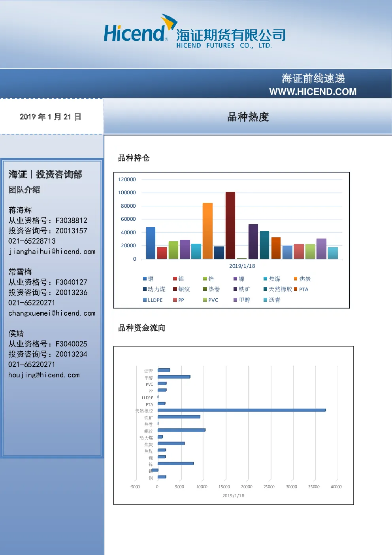Select the 海证期货有限公司 company name

pyautogui.click(x=231, y=35)
